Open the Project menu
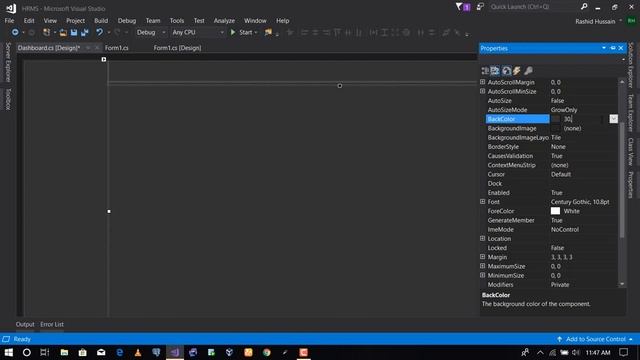The height and width of the screenshot is (360, 640). tap(76, 20)
